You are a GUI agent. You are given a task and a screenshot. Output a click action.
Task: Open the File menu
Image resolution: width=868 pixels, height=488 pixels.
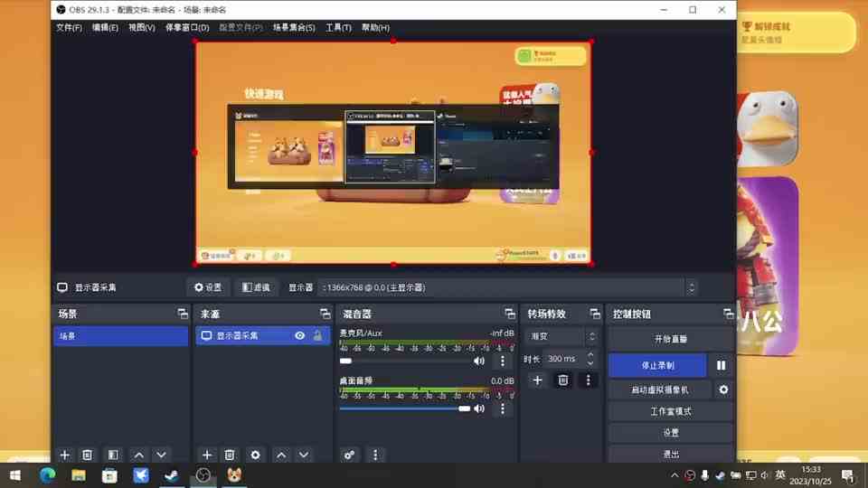coord(70,28)
